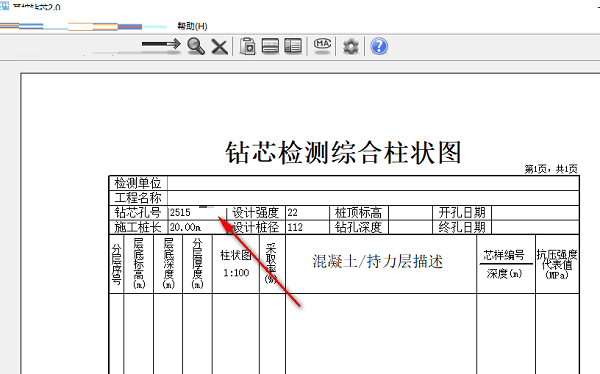Click the 采取率(%) column header
This screenshot has width=600, height=374.
[x=272, y=264]
